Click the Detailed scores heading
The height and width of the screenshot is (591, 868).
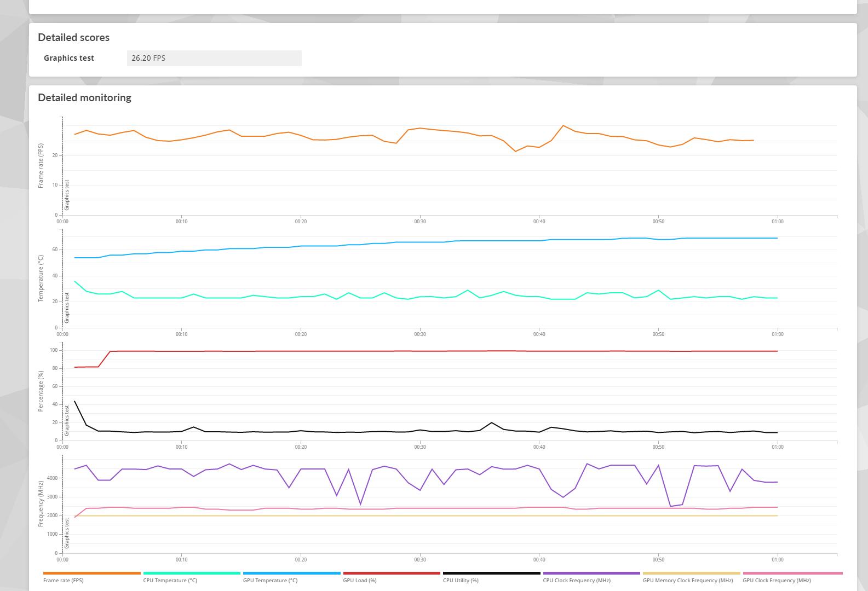pyautogui.click(x=73, y=38)
